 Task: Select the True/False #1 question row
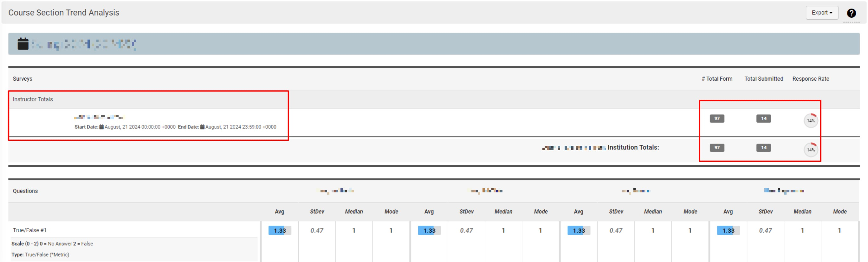30,230
